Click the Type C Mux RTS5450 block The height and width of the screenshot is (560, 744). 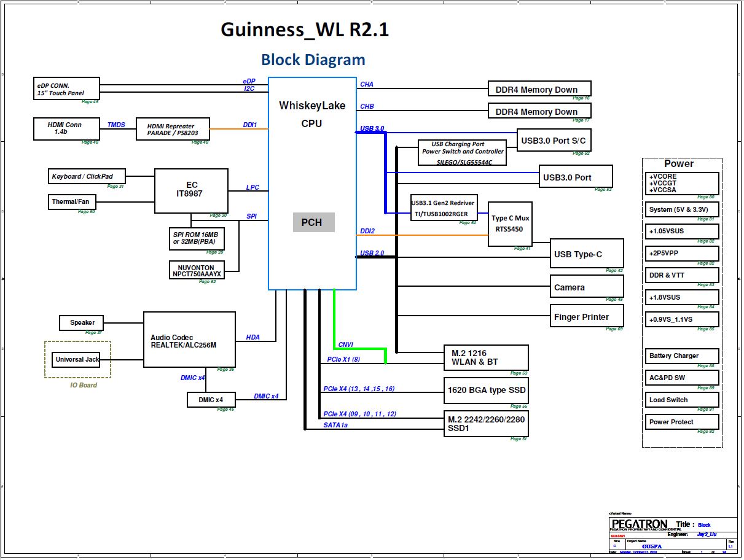(510, 224)
